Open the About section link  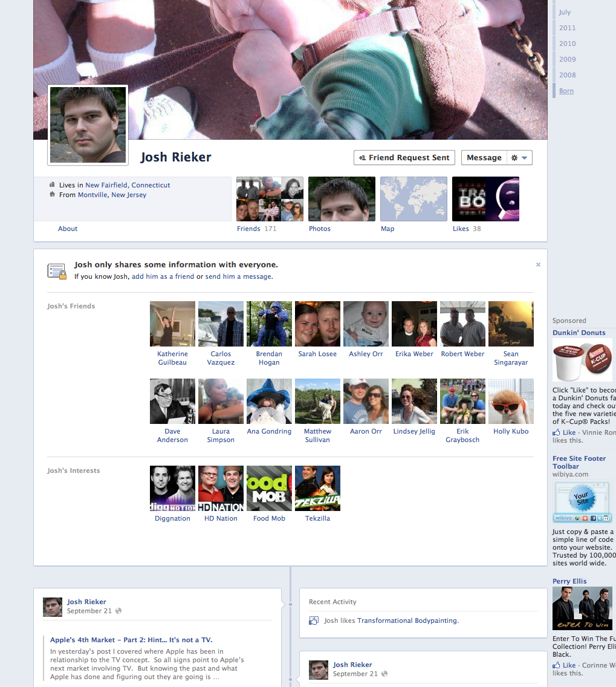pos(68,229)
